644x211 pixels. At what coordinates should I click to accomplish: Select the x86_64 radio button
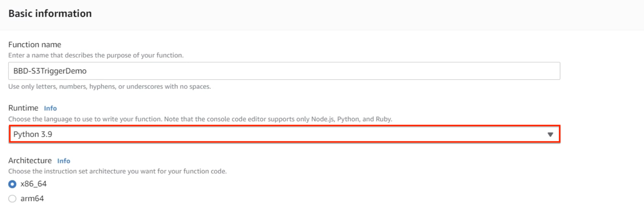click(13, 184)
